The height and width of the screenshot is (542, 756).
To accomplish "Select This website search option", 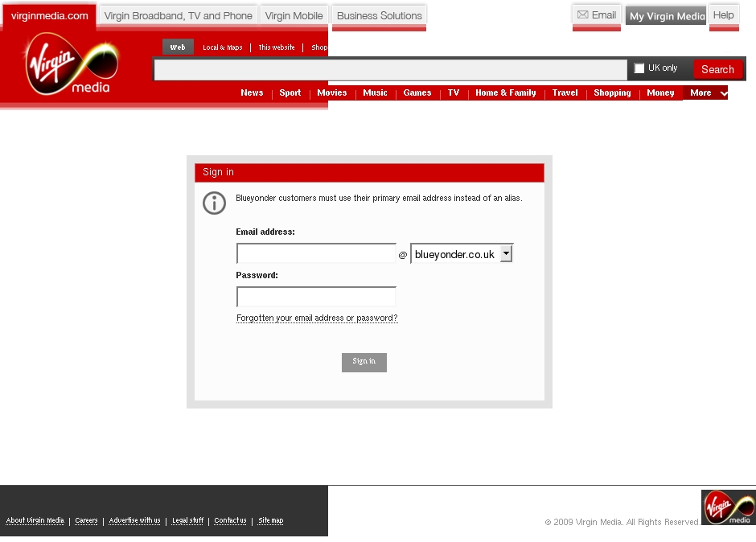I will coord(277,47).
